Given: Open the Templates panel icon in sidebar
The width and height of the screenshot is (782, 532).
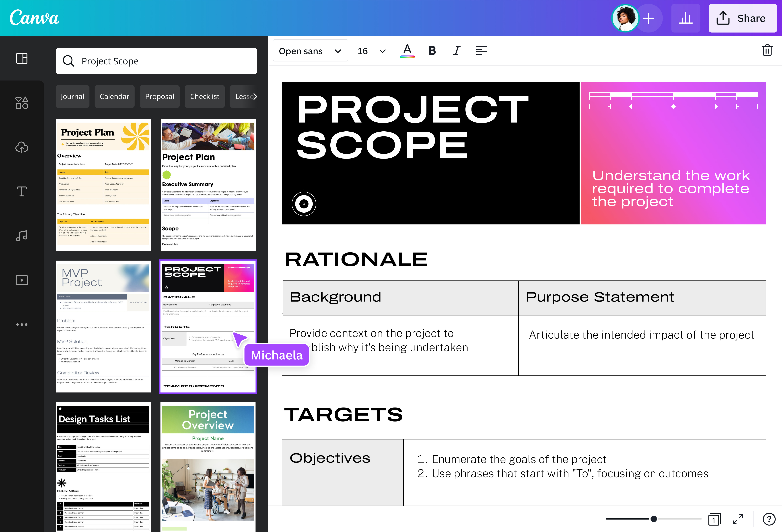Looking at the screenshot, I should click(22, 59).
